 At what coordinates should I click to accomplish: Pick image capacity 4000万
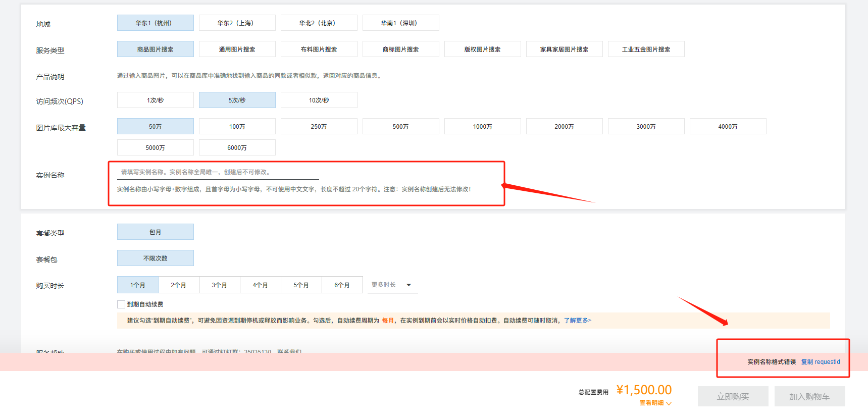[x=728, y=126]
